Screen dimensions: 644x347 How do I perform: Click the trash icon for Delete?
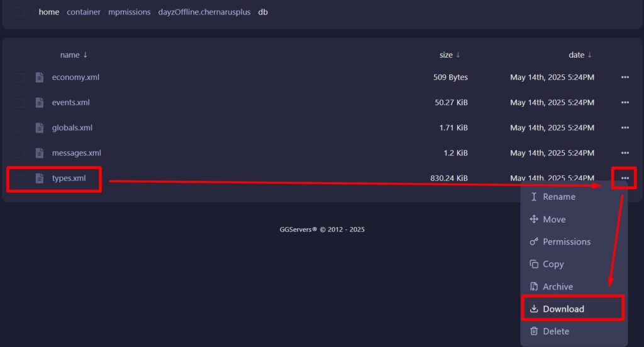(x=534, y=331)
